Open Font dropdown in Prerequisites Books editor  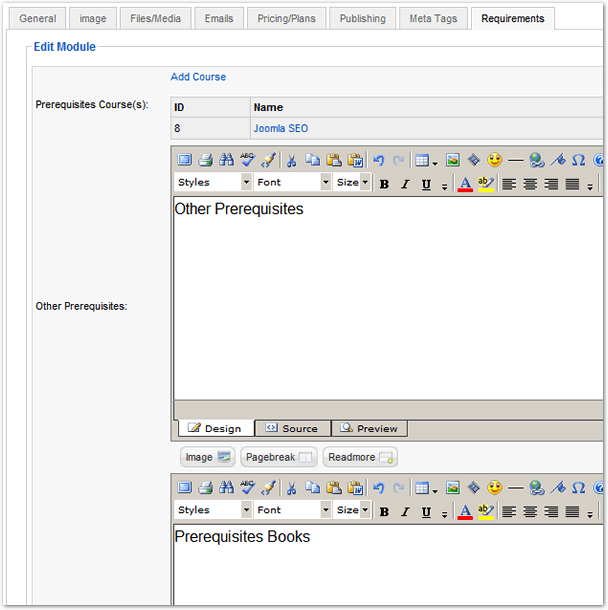pos(293,510)
